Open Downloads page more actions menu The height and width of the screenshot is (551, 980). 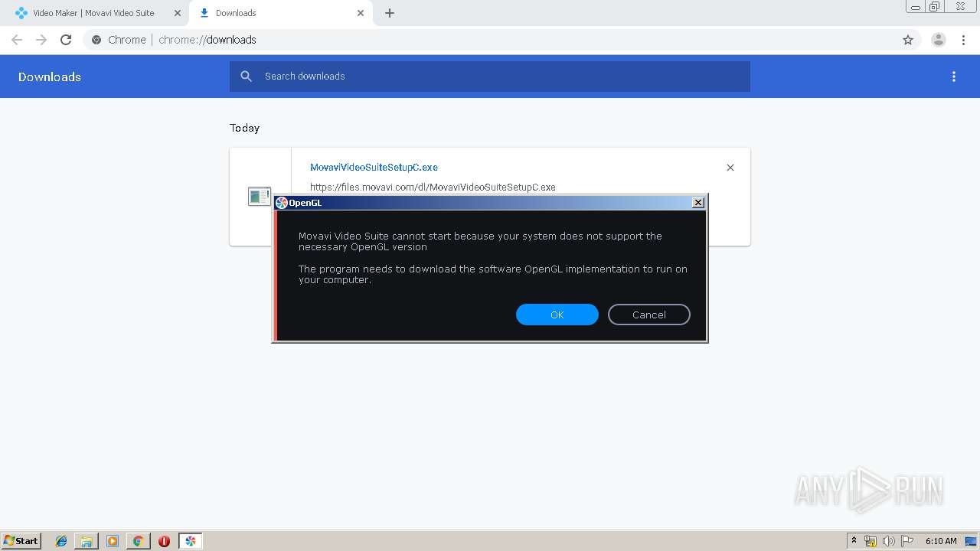953,77
